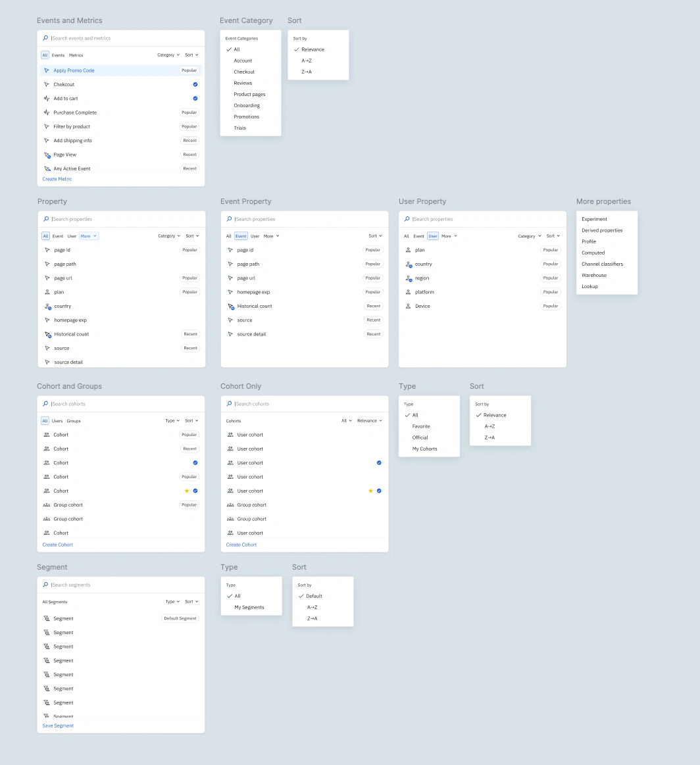This screenshot has height=765, width=700.
Task: Click the icon beside Page View event
Action: point(47,155)
